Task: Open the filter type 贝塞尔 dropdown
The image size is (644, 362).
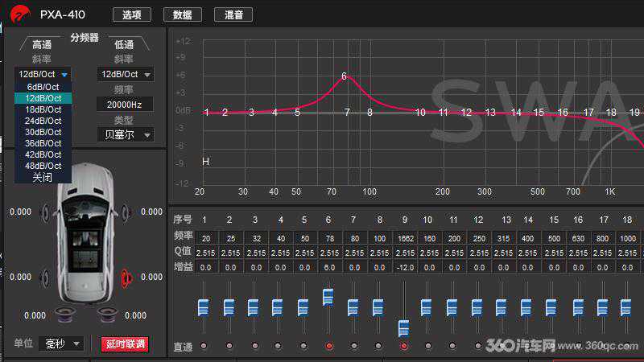Action: tap(125, 135)
